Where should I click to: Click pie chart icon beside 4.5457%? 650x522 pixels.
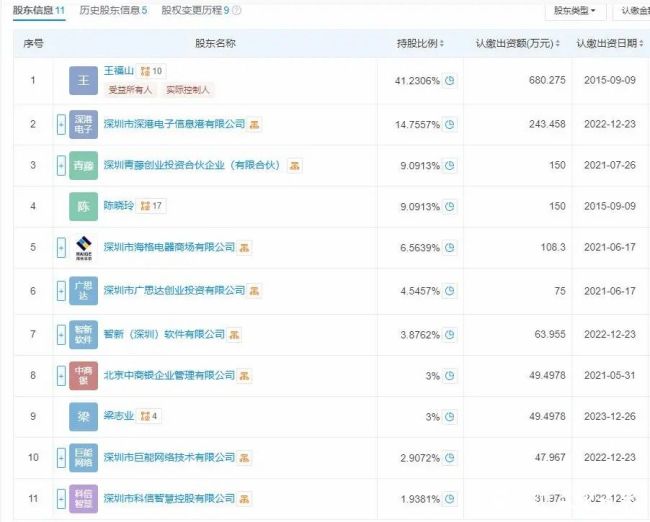[x=450, y=291]
